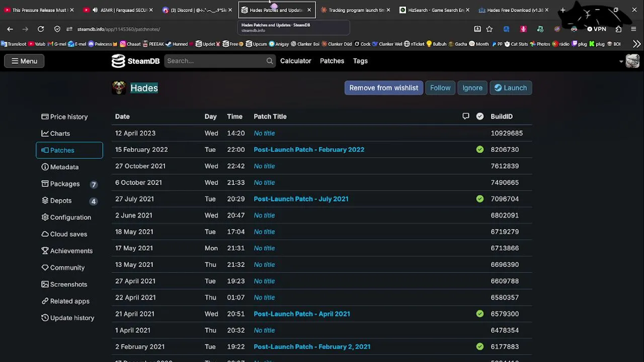644x362 pixels.
Task: Click the No title link for 12 April 2023
Action: 264,133
